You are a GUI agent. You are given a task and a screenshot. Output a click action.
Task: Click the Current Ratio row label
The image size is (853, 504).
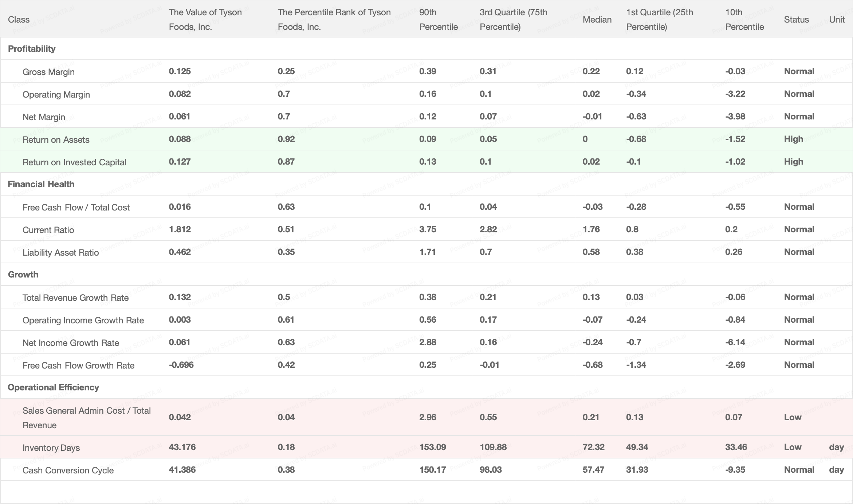click(48, 230)
